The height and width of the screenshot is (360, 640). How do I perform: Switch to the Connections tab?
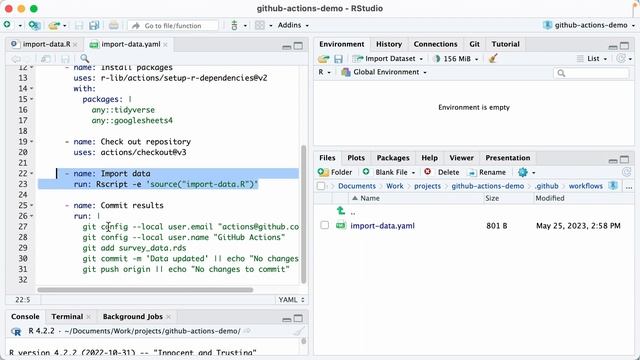(435, 44)
